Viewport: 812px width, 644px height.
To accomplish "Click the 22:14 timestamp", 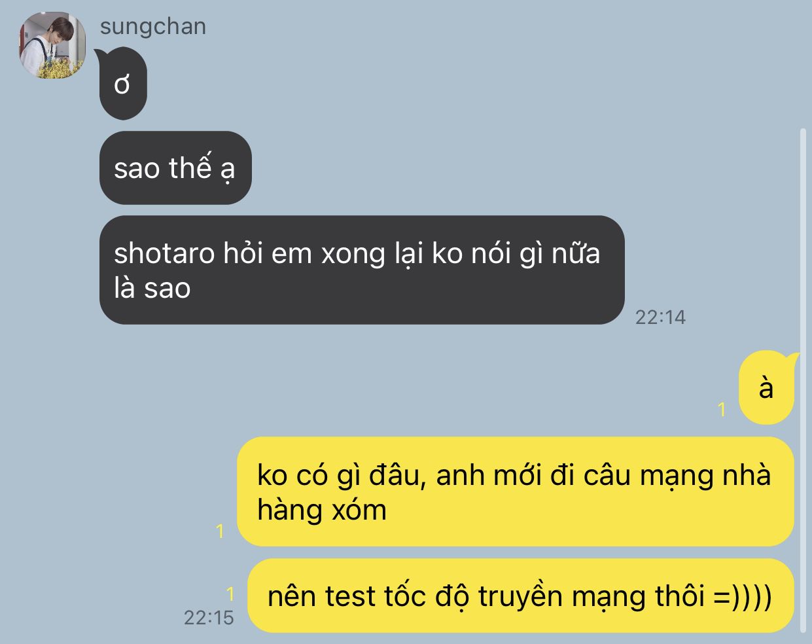I will (x=660, y=317).
